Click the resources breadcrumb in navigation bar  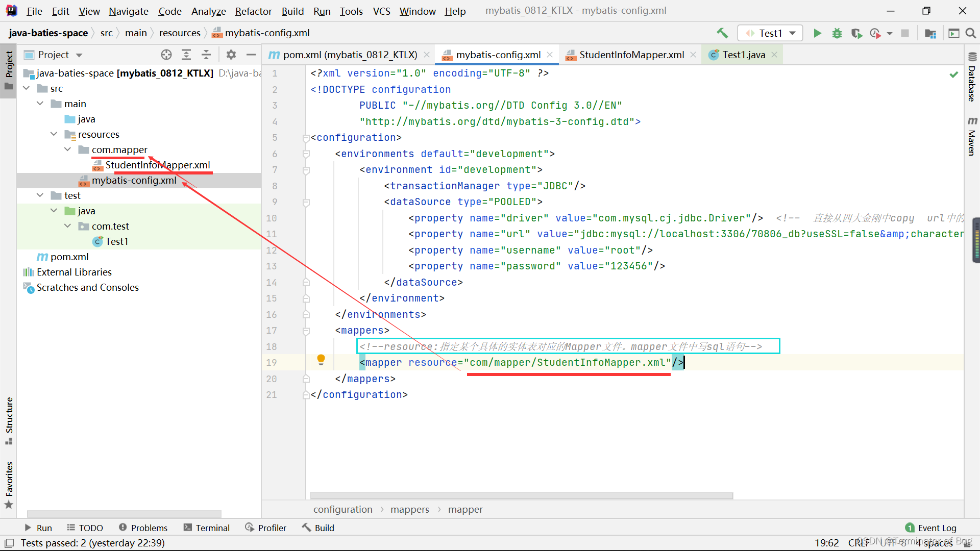[180, 33]
